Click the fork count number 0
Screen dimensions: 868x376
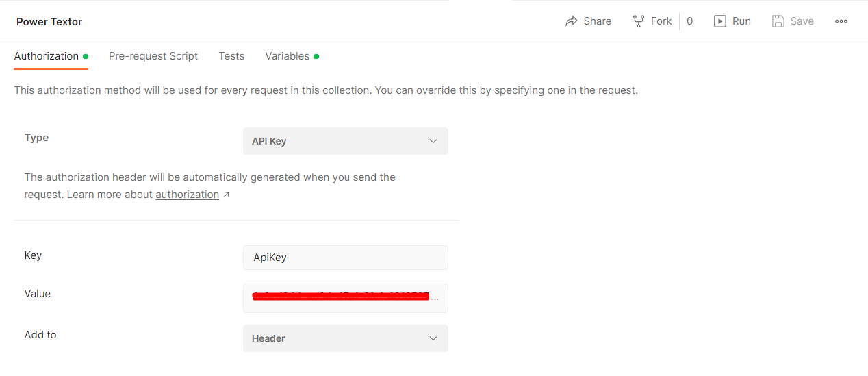tap(689, 21)
